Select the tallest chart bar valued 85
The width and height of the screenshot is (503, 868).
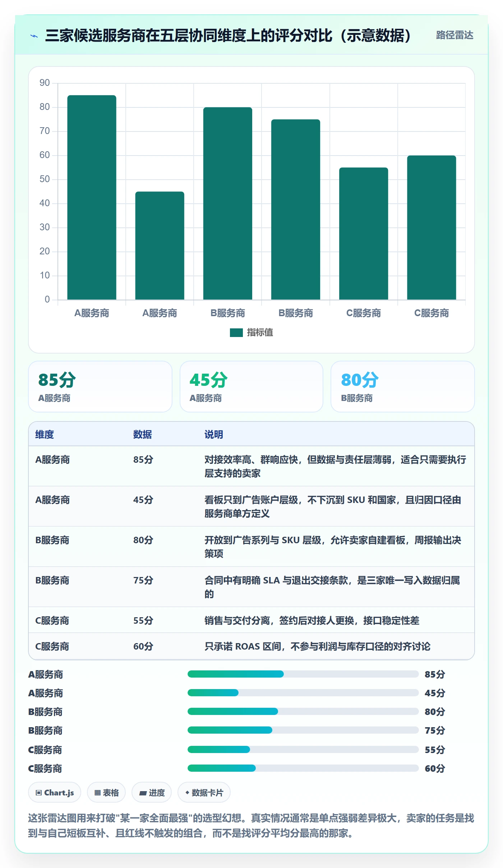[92, 197]
